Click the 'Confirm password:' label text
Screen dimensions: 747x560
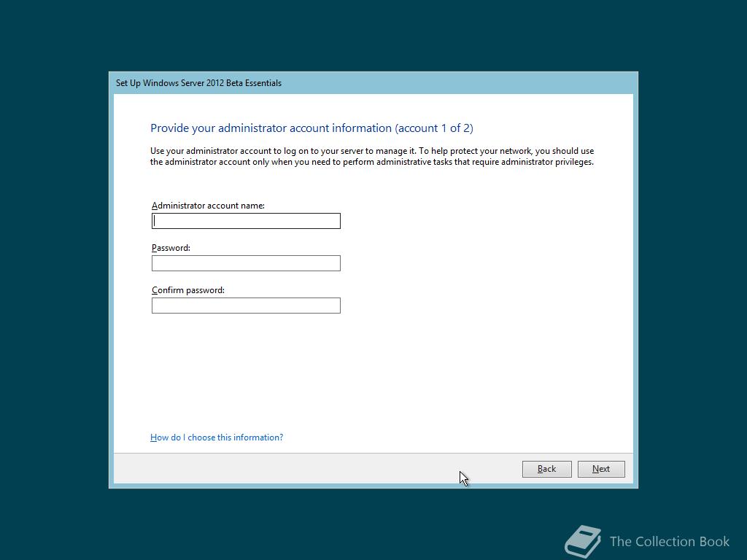pyautogui.click(x=188, y=290)
